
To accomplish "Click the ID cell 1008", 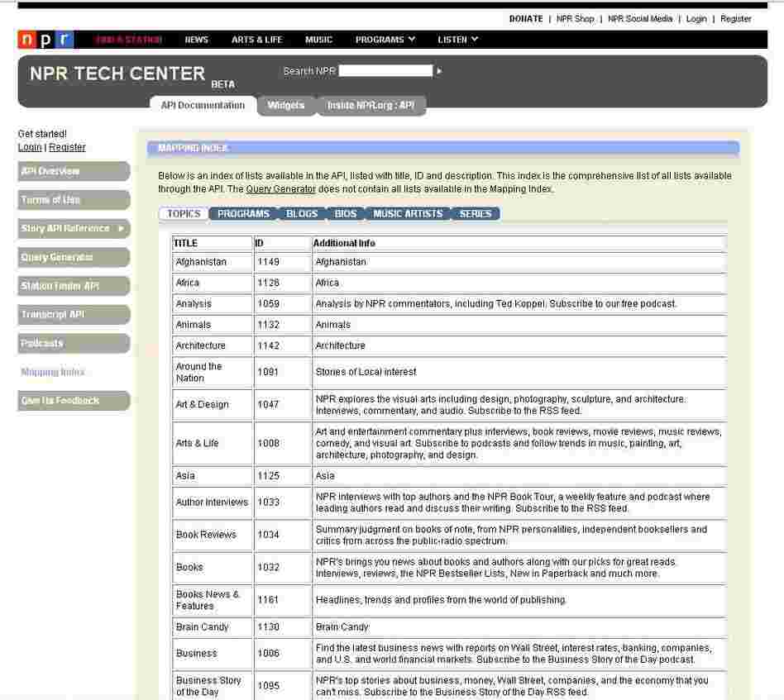I will point(283,444).
